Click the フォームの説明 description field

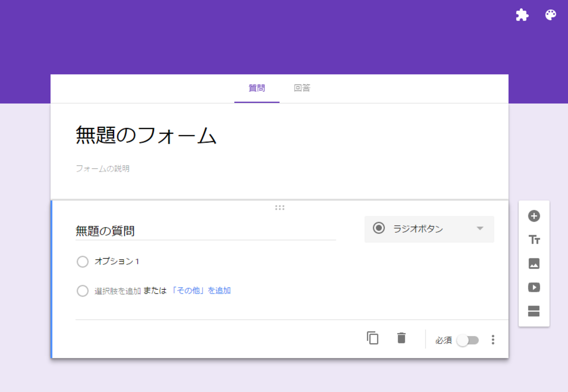[x=103, y=169]
